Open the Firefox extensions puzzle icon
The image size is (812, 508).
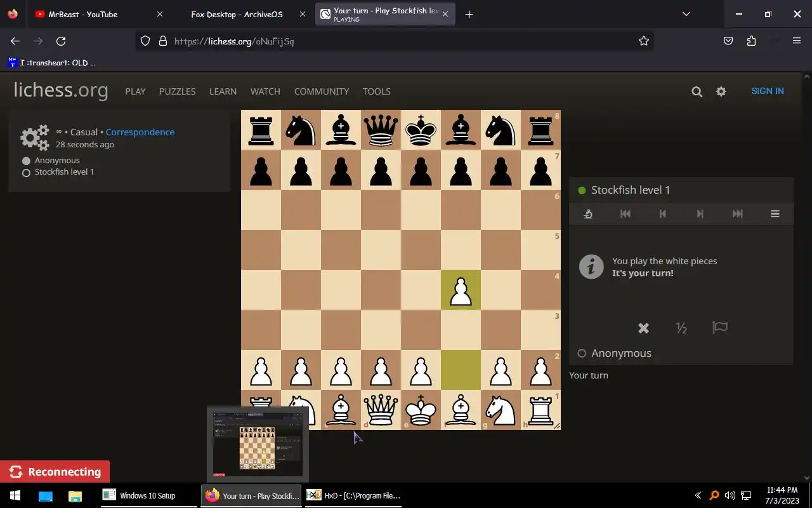pos(751,41)
